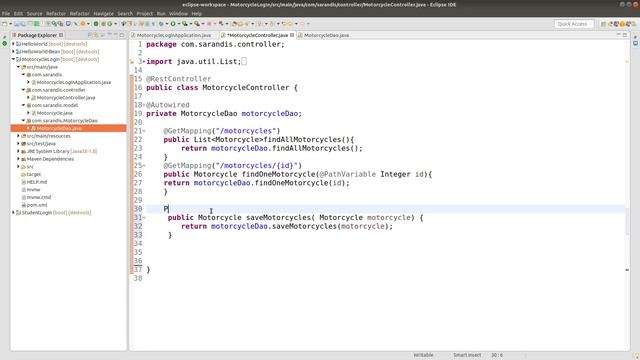The height and width of the screenshot is (360, 640).
Task: Open the New button dropdown arrow
Action: click(10, 24)
